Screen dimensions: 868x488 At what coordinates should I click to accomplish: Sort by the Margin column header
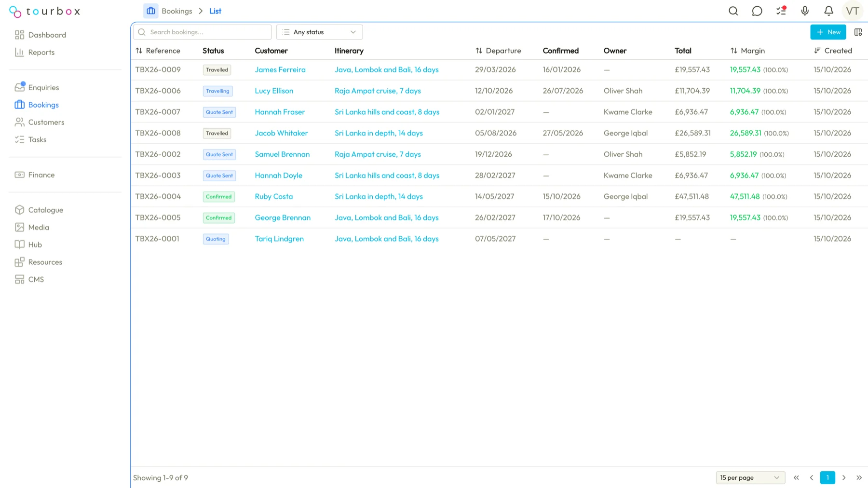pyautogui.click(x=747, y=51)
